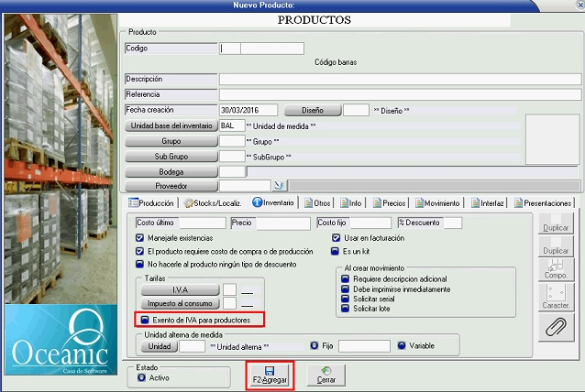The image size is (585, 392).
Task: Click the Unidad base del inventario button
Action: point(171,125)
